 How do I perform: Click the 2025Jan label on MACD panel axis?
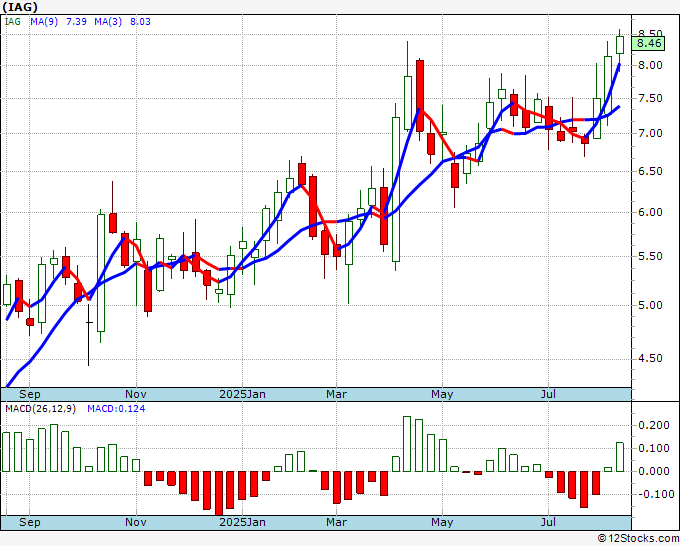[242, 522]
